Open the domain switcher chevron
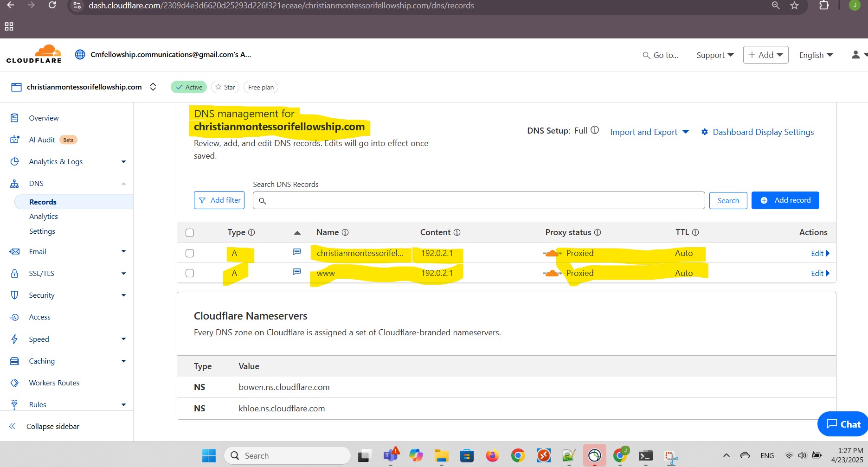The width and height of the screenshot is (868, 467). point(153,87)
